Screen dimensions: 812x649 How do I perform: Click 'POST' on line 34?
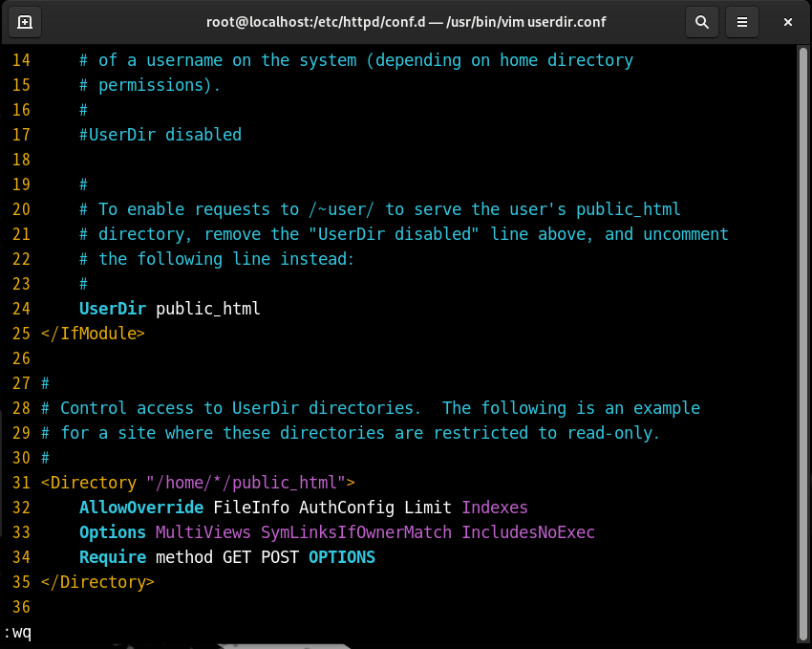click(x=280, y=557)
